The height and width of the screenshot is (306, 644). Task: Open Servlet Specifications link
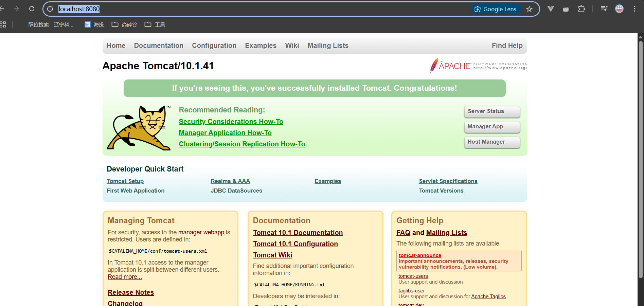tap(448, 181)
